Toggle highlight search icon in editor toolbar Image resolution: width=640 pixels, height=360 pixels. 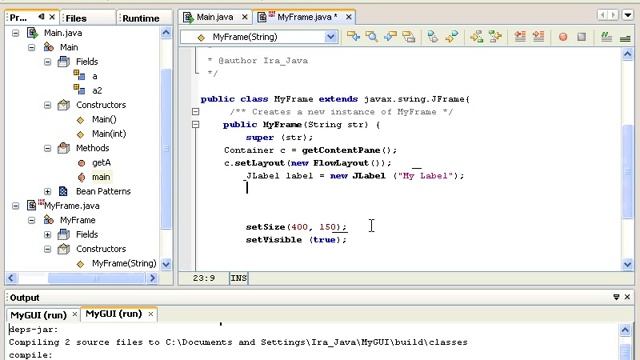(x=409, y=37)
